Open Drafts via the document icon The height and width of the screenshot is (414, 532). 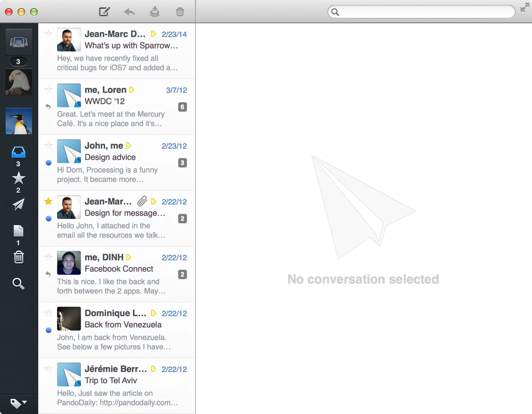click(x=19, y=231)
